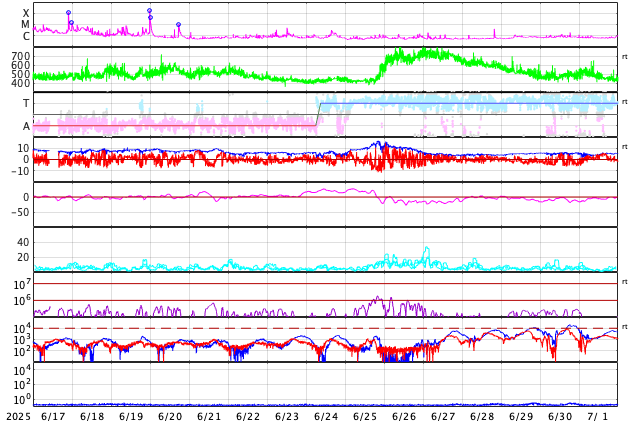The width and height of the screenshot is (634, 424).
Task: Click the cyan spike peak after 6/26
Action: pos(426,248)
